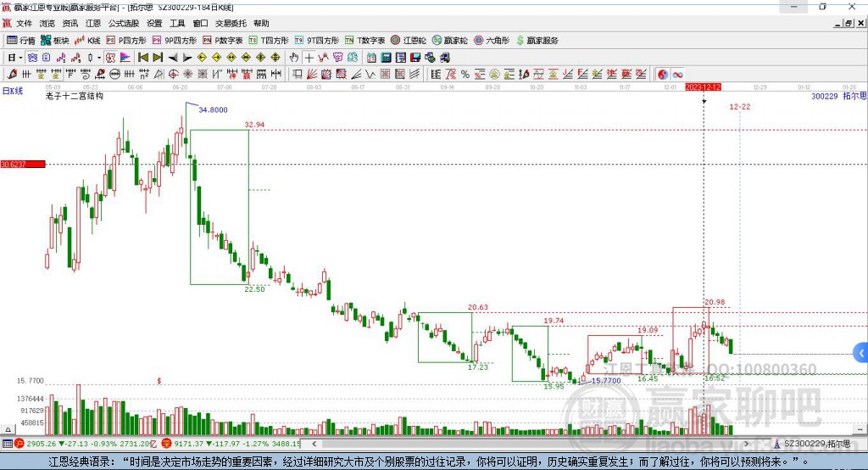Click the 34.8000 high price label

(x=213, y=109)
